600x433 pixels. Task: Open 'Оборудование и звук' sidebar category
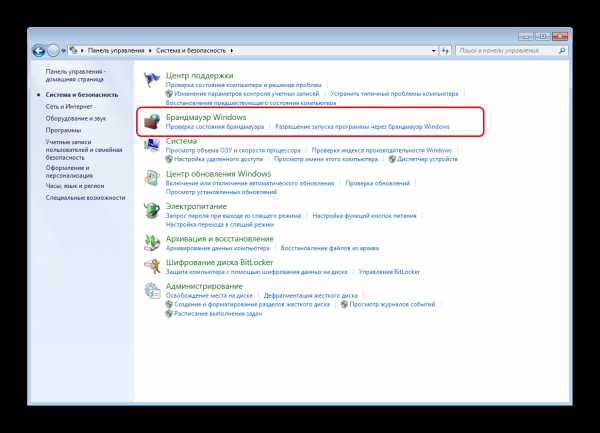click(x=75, y=118)
